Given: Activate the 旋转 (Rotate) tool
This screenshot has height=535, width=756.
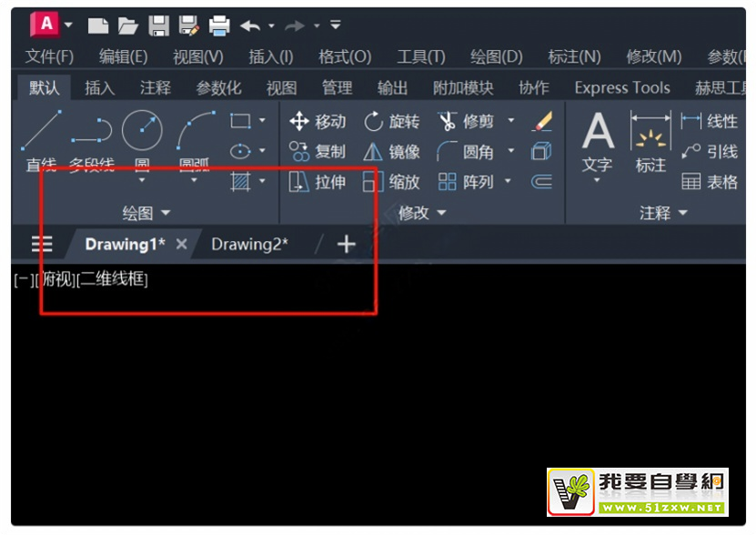Looking at the screenshot, I should click(x=392, y=121).
